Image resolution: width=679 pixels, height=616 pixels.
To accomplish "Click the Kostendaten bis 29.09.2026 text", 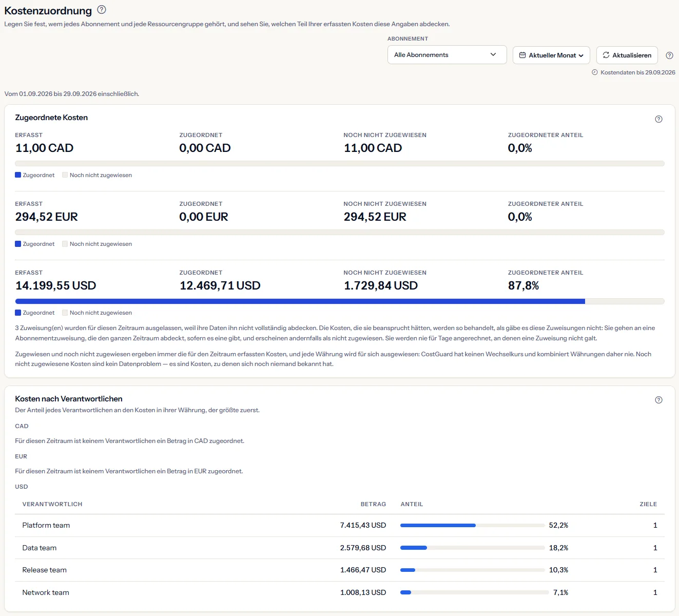I will 638,72.
